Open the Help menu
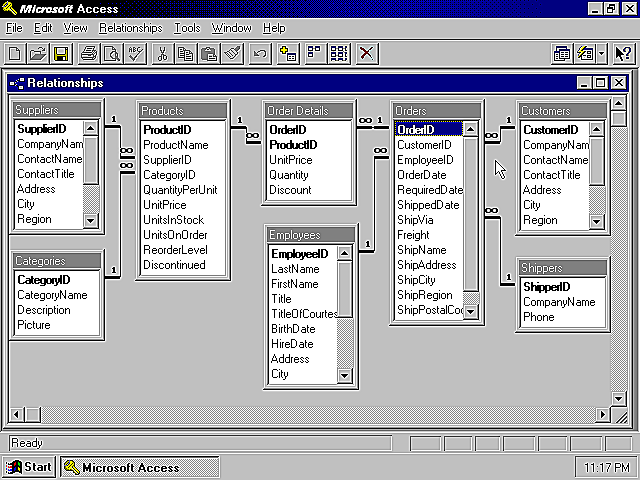The width and height of the screenshot is (640, 480). tap(274, 28)
